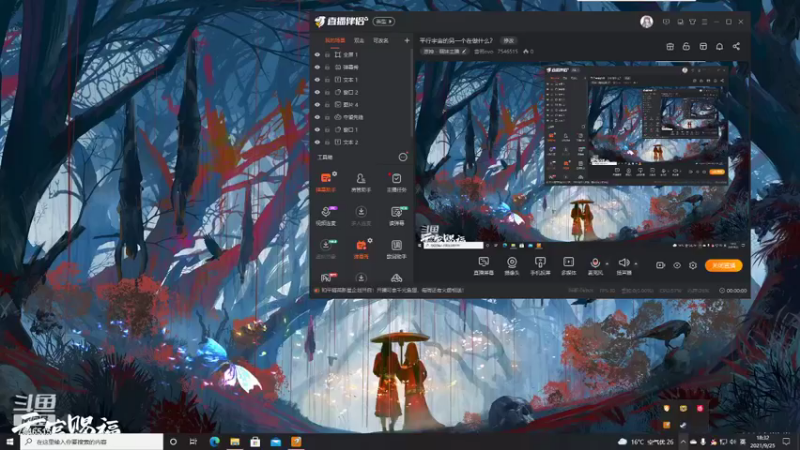Screen dimensions: 800x450
Task: Click the Windows search box on the taskbar
Action: click(92, 442)
